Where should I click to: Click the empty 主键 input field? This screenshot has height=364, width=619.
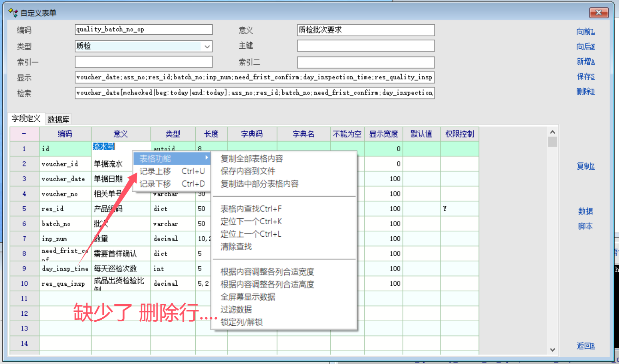365,46
